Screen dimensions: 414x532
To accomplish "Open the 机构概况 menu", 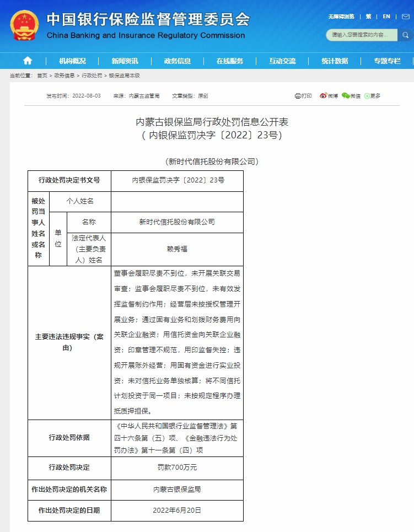I will (x=72, y=61).
